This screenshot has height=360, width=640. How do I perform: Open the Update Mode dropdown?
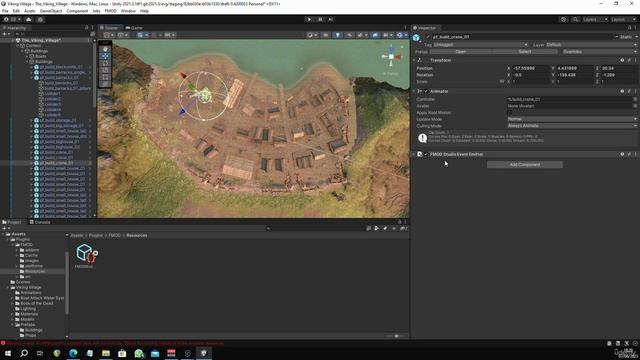click(x=572, y=119)
